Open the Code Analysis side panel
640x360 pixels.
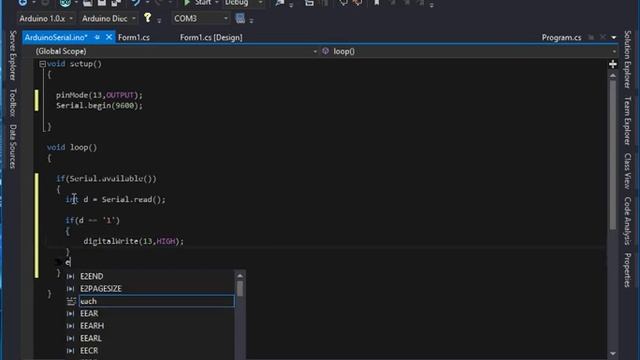pyautogui.click(x=628, y=221)
